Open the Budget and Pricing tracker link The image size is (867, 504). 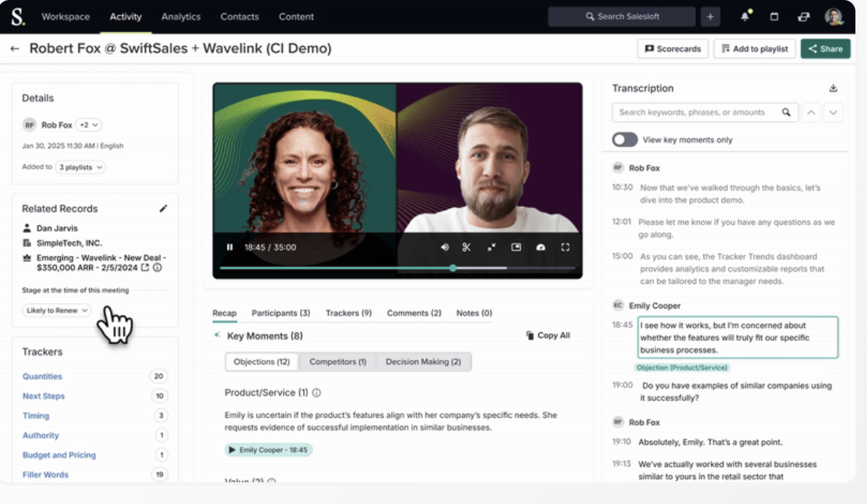pyautogui.click(x=59, y=455)
